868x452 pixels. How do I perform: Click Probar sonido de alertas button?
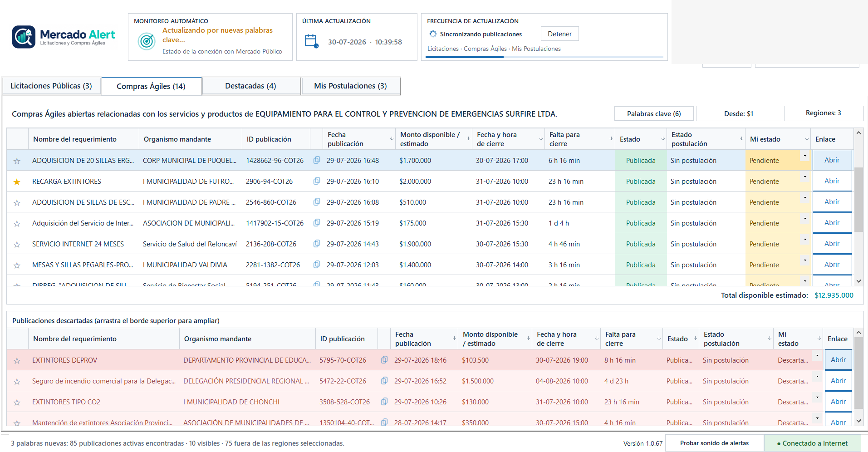tap(714, 443)
